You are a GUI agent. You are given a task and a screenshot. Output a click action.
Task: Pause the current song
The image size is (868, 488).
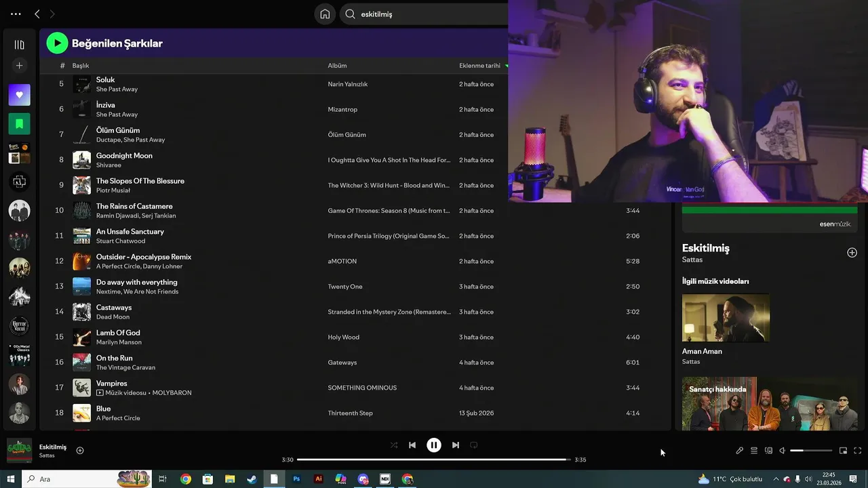[434, 445]
